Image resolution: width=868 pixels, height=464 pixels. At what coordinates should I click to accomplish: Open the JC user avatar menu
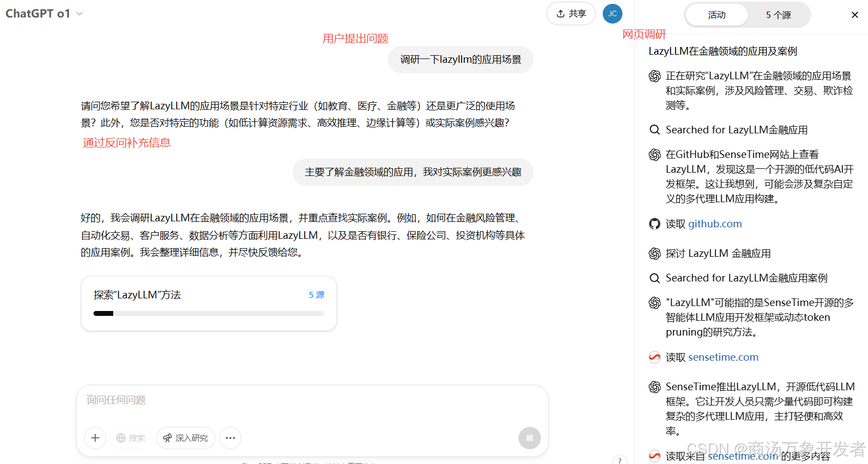coord(612,14)
